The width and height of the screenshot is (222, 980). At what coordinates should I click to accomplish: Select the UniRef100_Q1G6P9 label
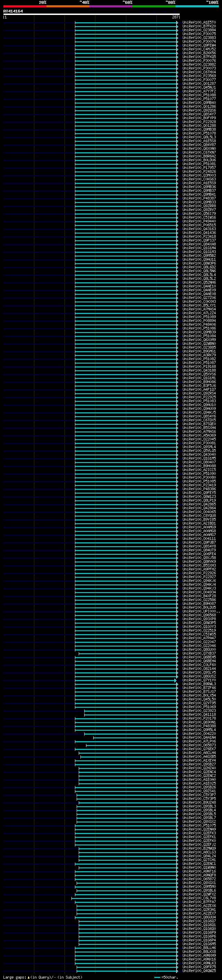199,932
